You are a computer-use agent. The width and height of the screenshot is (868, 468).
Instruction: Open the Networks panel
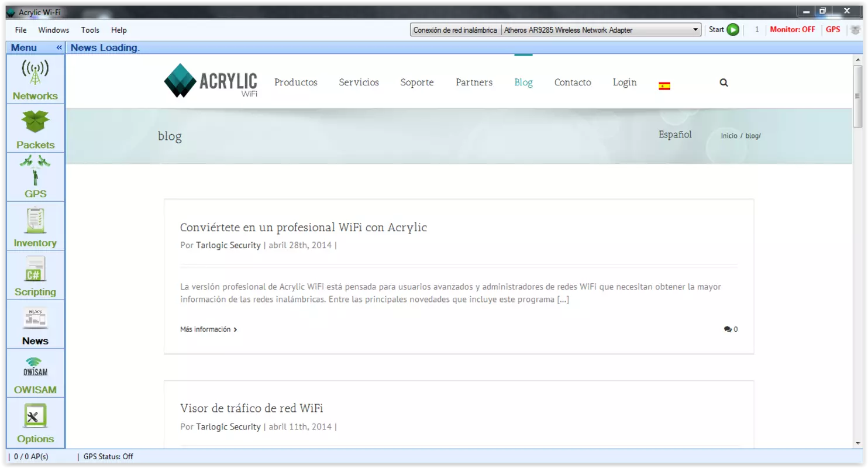[x=35, y=80]
